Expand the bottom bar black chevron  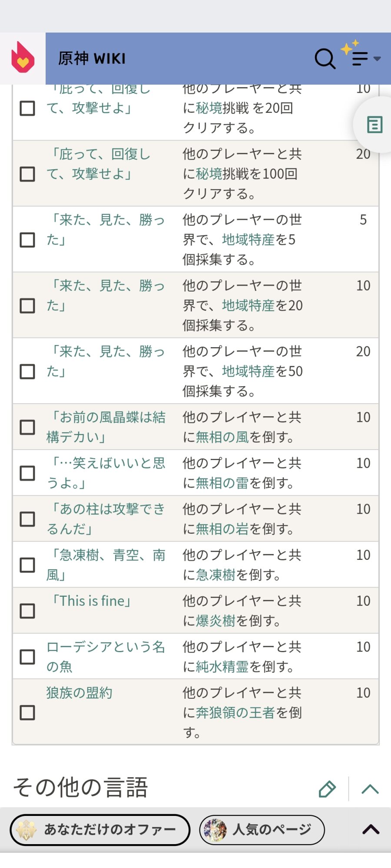click(371, 829)
